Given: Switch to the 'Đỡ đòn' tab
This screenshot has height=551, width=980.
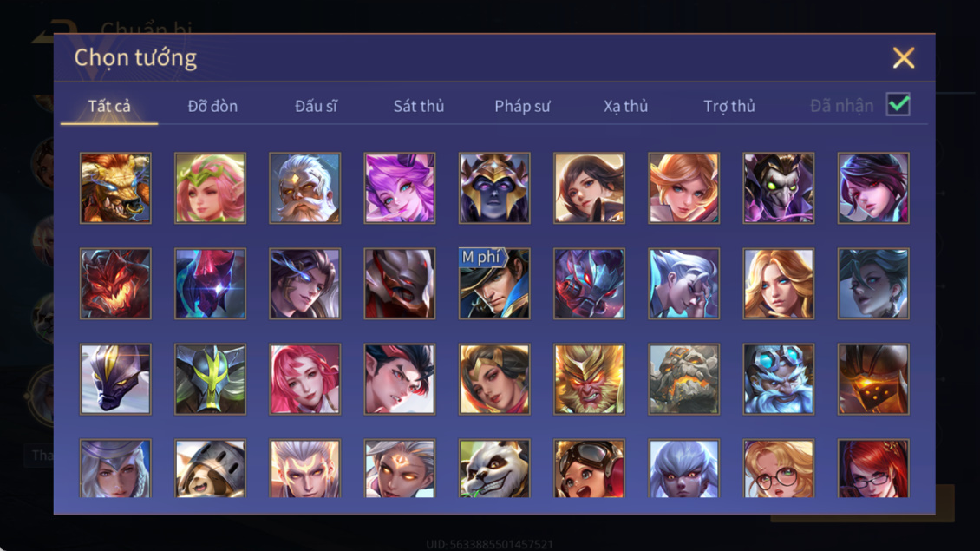Looking at the screenshot, I should [x=212, y=106].
